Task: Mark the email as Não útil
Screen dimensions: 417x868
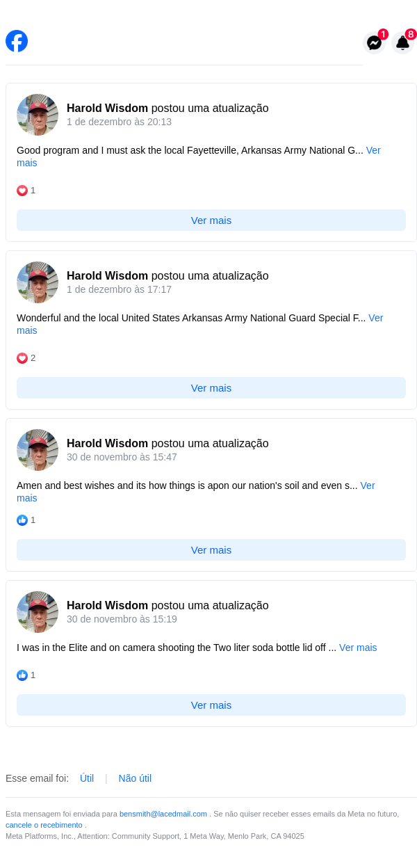Action: 135,778
